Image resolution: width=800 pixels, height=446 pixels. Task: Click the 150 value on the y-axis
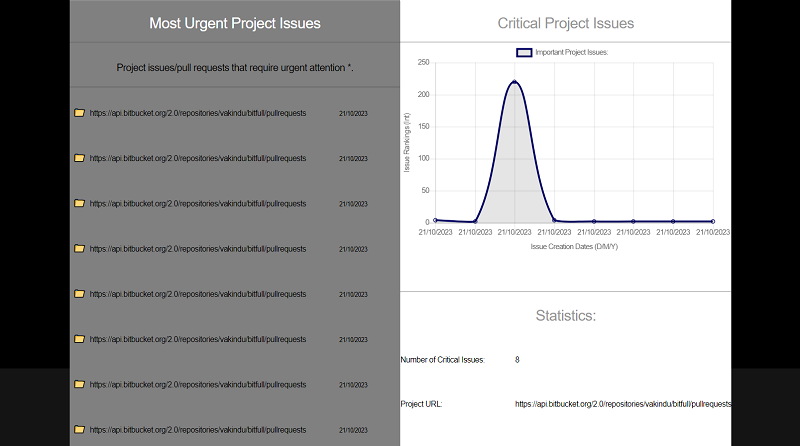423,126
